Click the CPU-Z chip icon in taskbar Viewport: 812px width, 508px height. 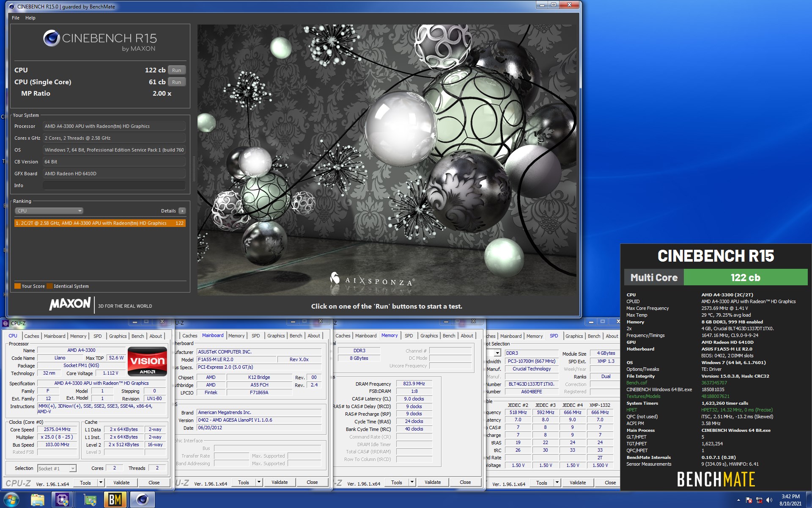pos(62,500)
